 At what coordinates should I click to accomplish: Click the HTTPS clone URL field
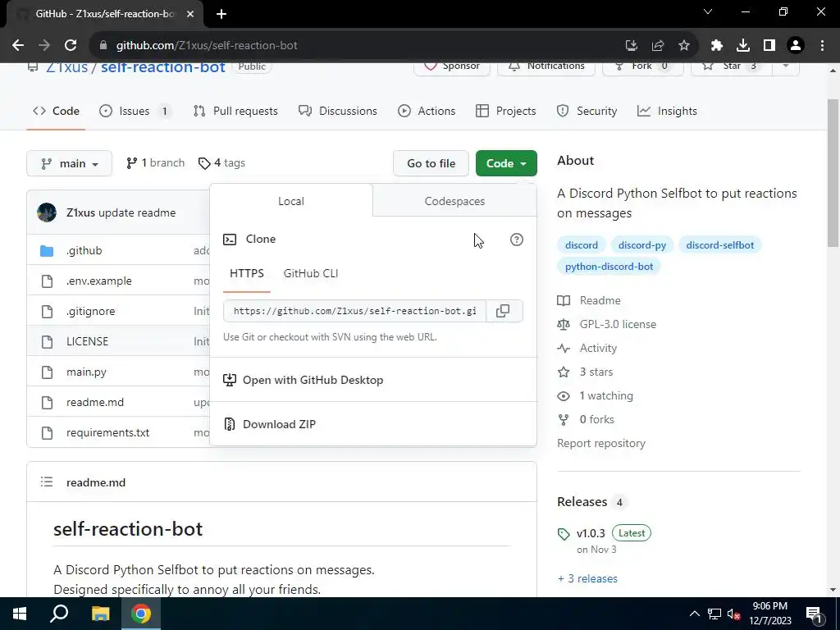pyautogui.click(x=354, y=311)
